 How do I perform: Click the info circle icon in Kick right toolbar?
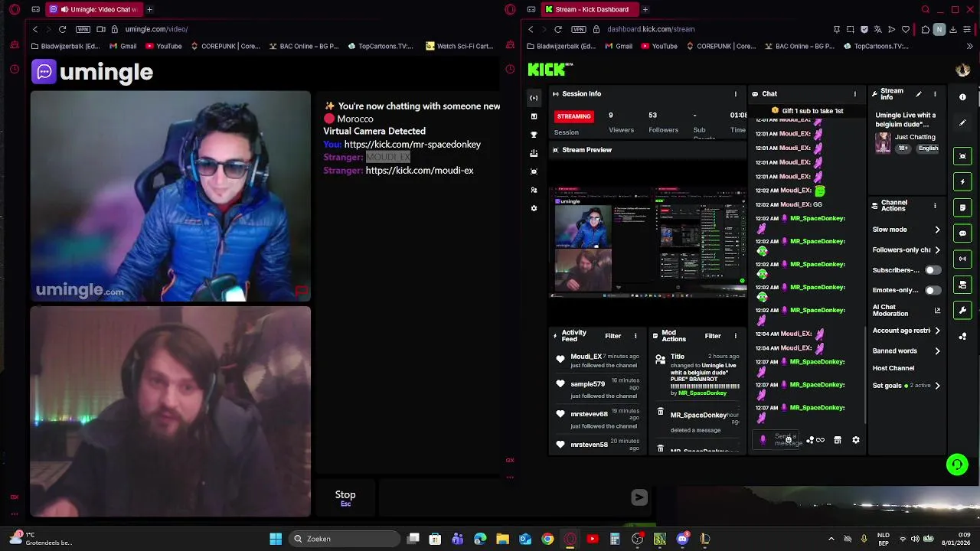point(962,97)
